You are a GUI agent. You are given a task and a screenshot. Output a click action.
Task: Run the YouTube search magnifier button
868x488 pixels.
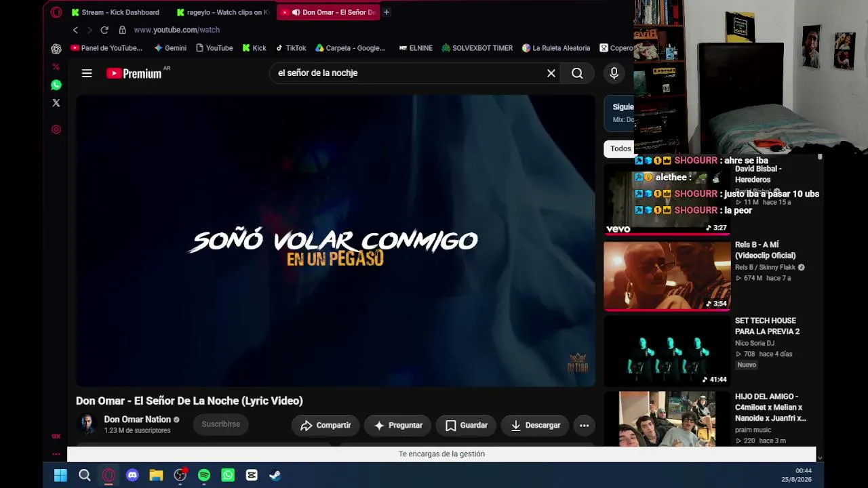pyautogui.click(x=577, y=73)
